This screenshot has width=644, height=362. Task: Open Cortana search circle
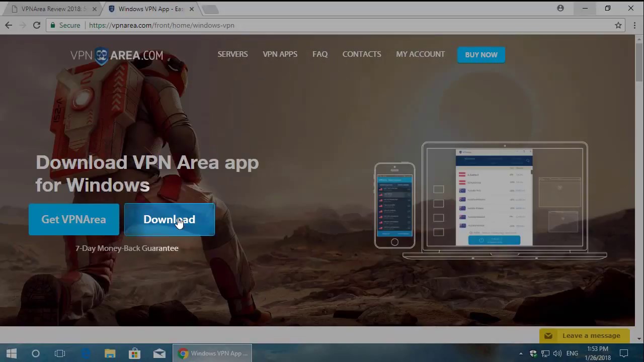pyautogui.click(x=36, y=353)
